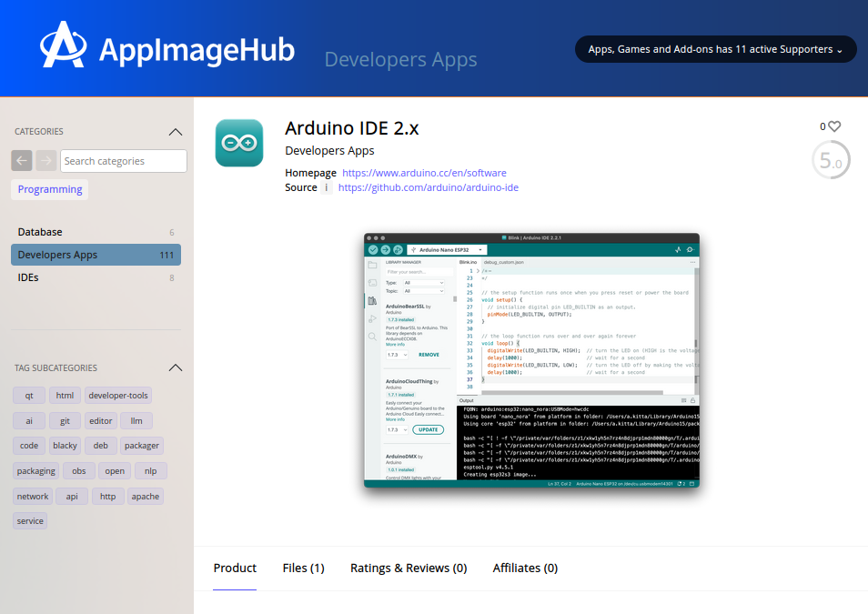Filter by the service tag
Viewport: 868px width, 614px height.
pos(30,521)
